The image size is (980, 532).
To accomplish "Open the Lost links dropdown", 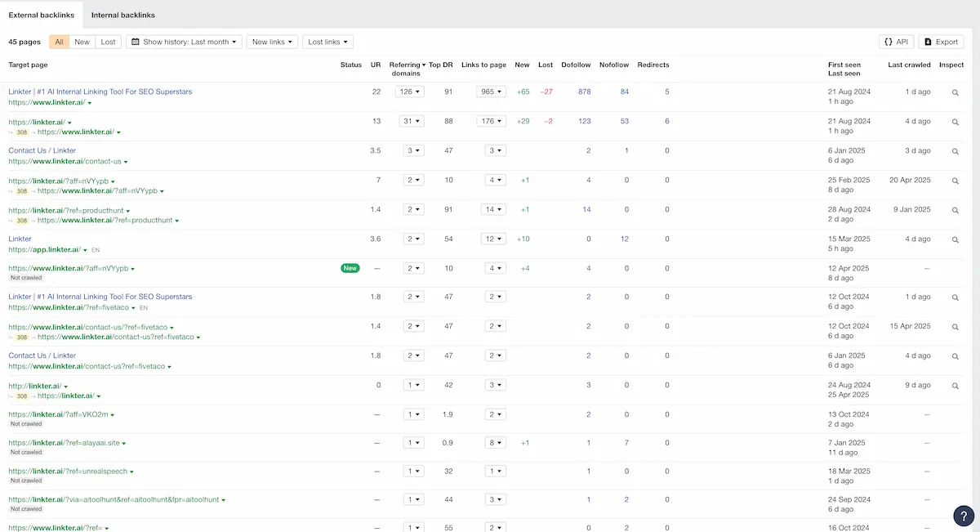I will (x=327, y=42).
